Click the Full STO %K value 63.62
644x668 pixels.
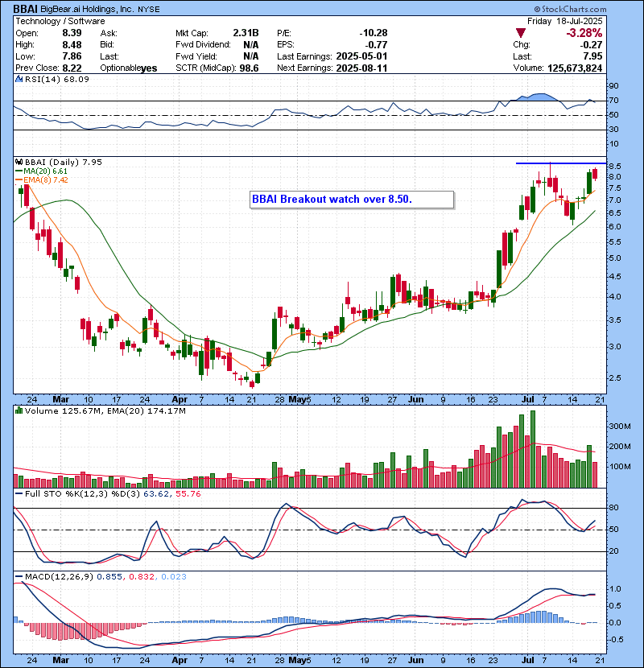coord(156,494)
